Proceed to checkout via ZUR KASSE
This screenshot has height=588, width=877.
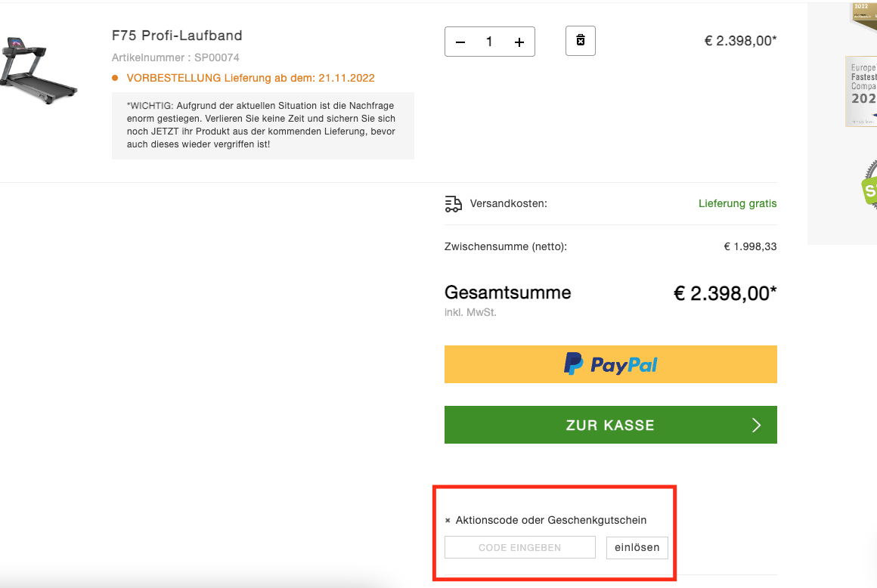click(610, 425)
